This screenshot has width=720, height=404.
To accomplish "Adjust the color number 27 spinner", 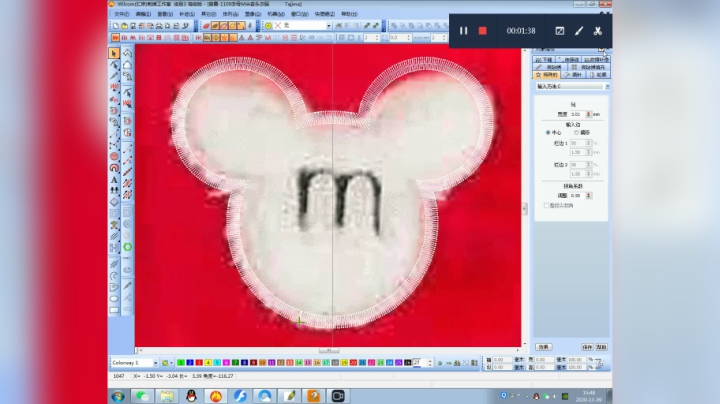I will pyautogui.click(x=430, y=363).
